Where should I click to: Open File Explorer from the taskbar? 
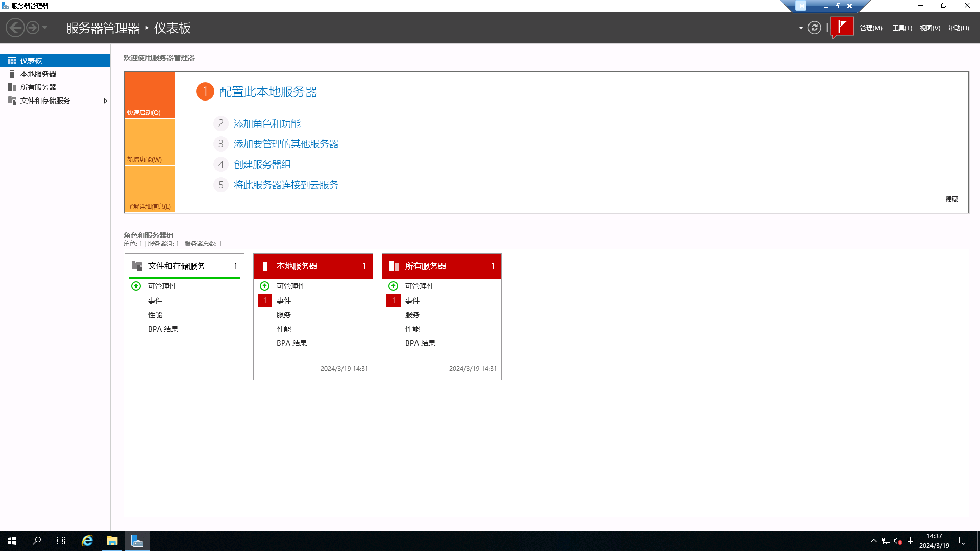(x=112, y=540)
